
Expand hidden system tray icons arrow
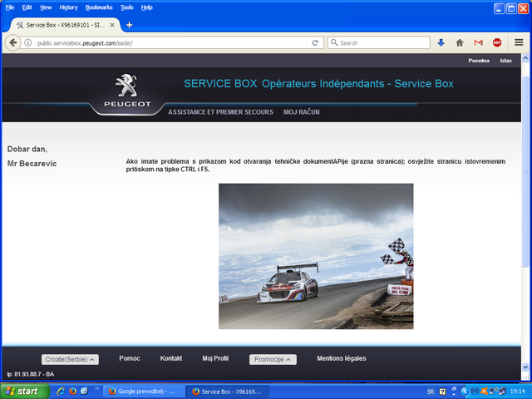pos(465,392)
